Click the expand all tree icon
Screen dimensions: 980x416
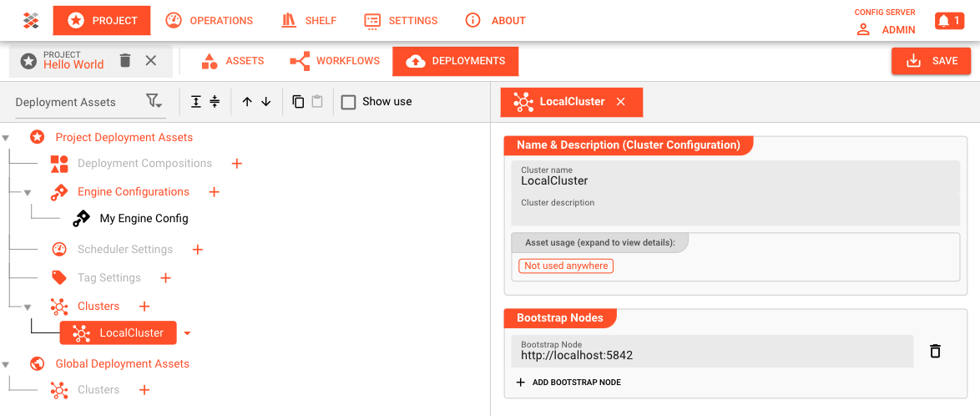coord(196,101)
